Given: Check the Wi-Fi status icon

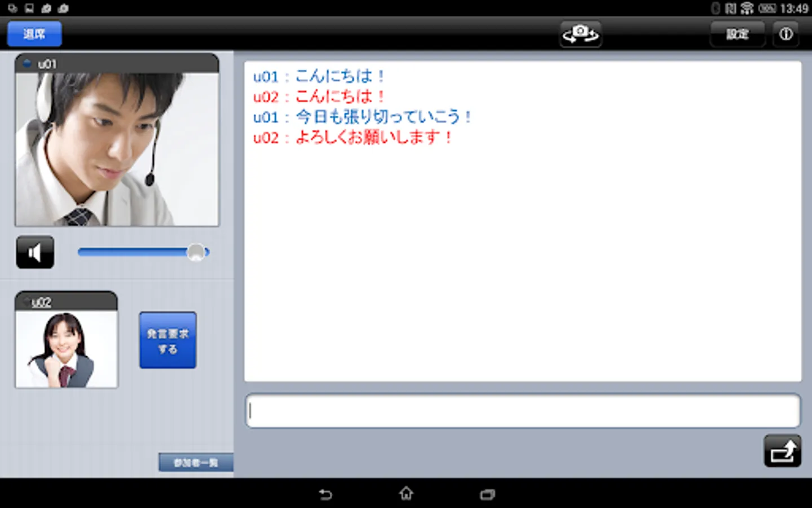Looking at the screenshot, I should pos(747,8).
